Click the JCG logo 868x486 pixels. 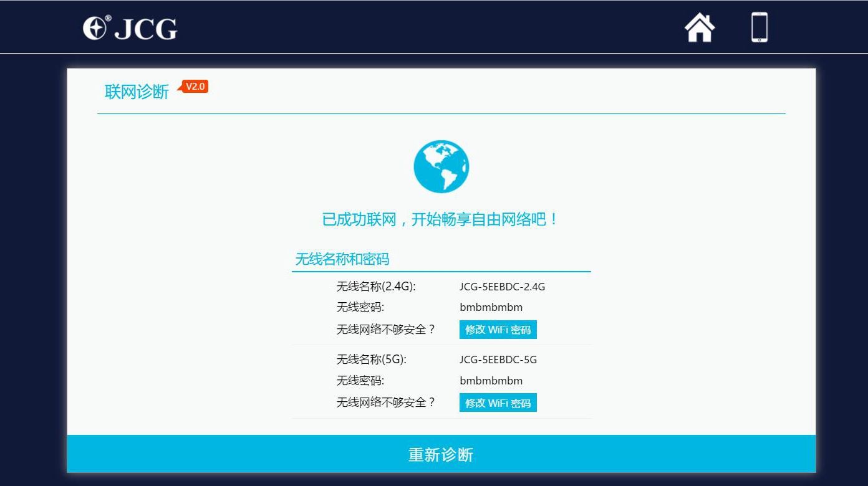tap(130, 28)
